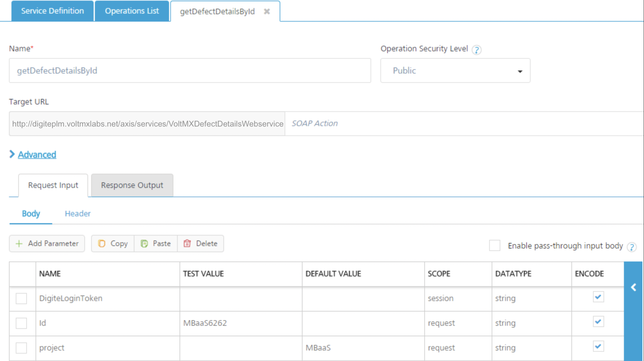The width and height of the screenshot is (644, 361).
Task: Enable pass-through input body checkbox
Action: [x=494, y=246]
